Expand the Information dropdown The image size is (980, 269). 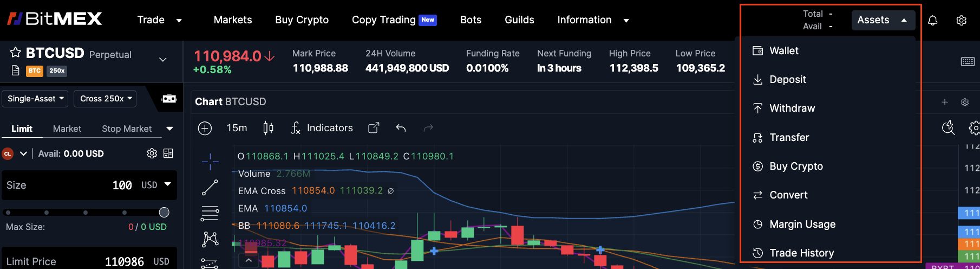626,21
